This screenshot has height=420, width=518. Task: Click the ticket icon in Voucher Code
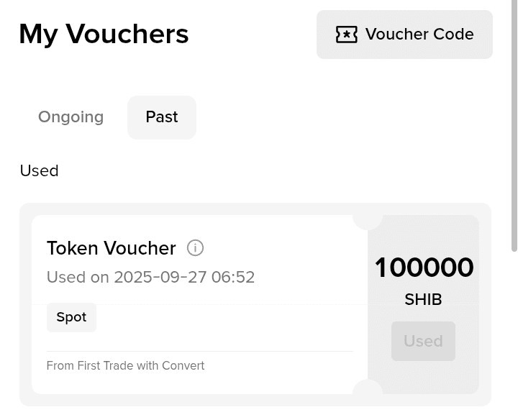coord(346,35)
